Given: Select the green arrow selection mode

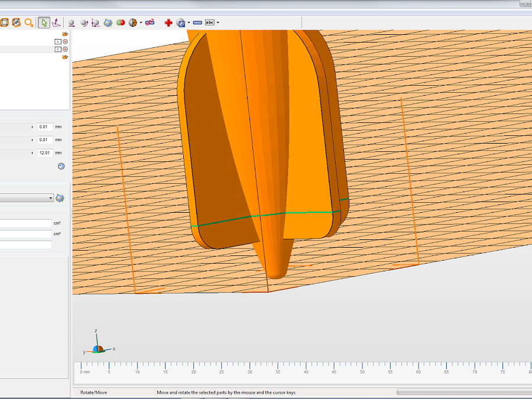Looking at the screenshot, I should [44, 22].
